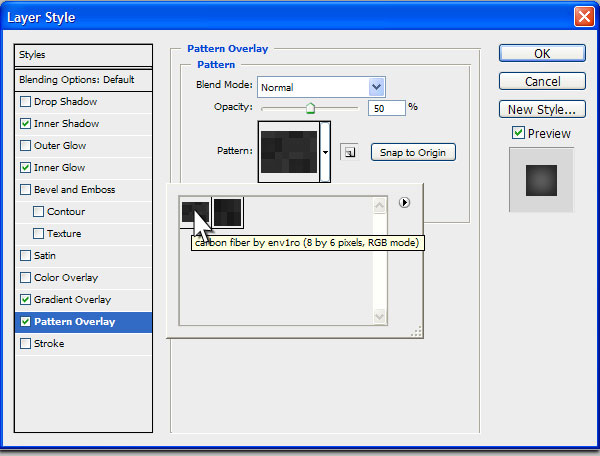The image size is (600, 456).
Task: Click the New Style... button
Action: coord(542,109)
